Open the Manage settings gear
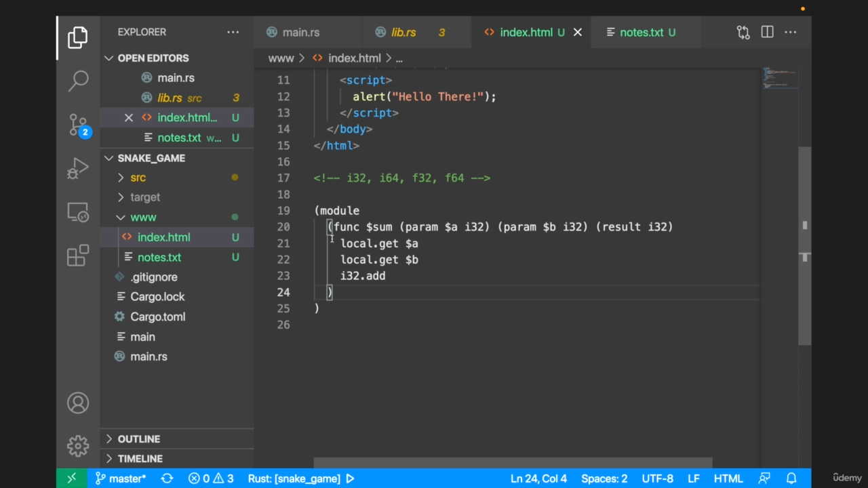Viewport: 868px width, 488px height. click(x=78, y=446)
